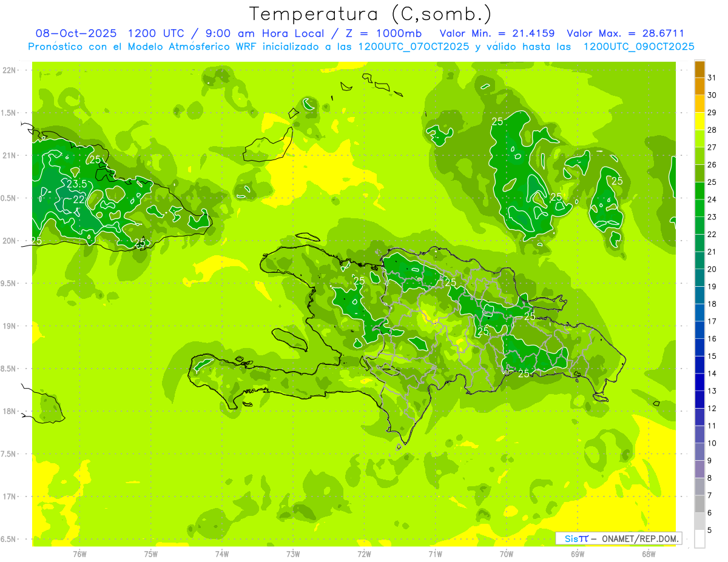
Task: Click the teal swatch between 19 and 20
Action: [x=699, y=278]
